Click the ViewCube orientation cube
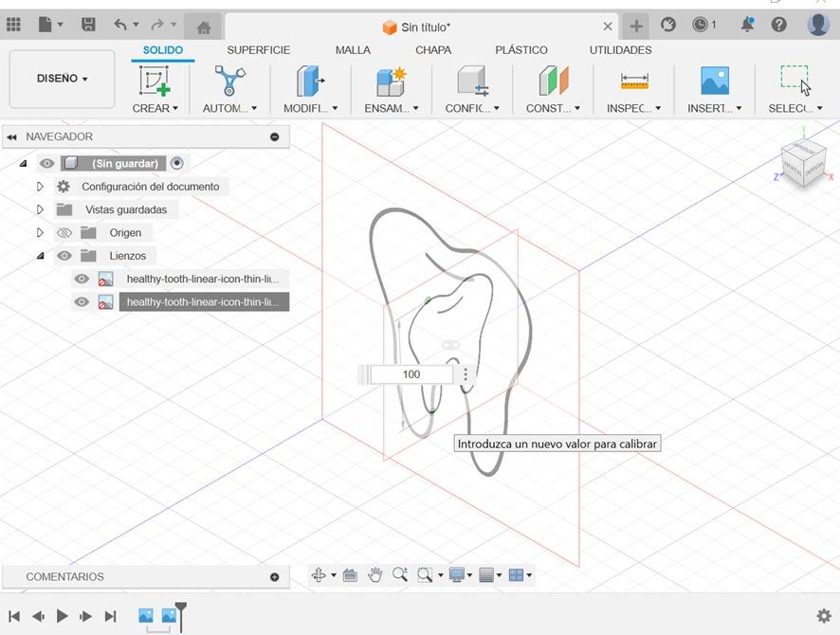The width and height of the screenshot is (840, 635). 803,164
